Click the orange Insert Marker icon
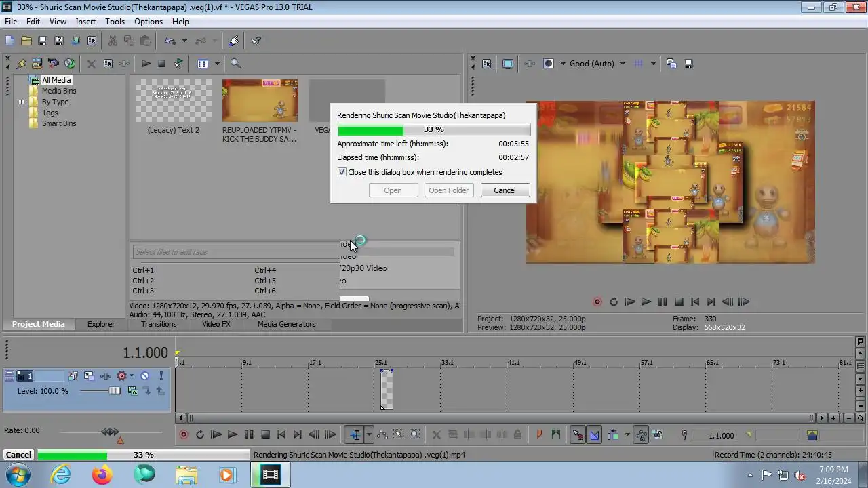This screenshot has width=868, height=488. [x=539, y=435]
